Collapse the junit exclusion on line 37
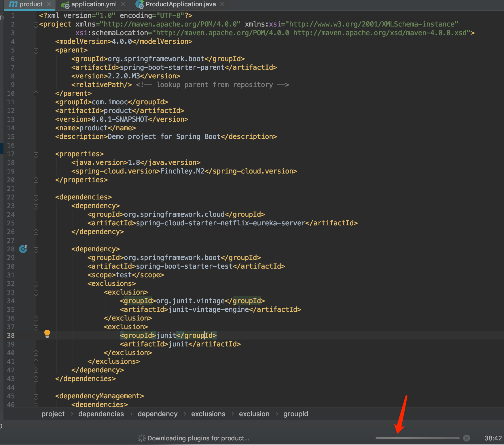This screenshot has height=445, width=504. coord(36,327)
